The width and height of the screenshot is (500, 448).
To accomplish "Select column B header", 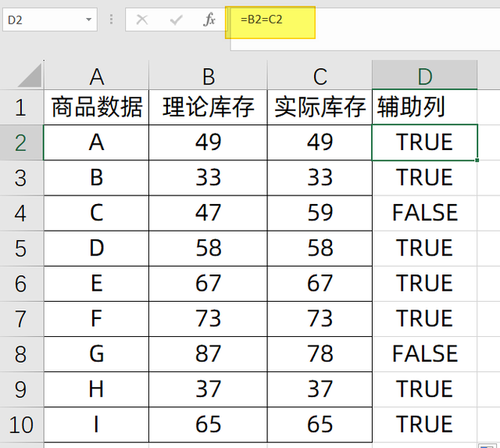I will click(x=208, y=75).
